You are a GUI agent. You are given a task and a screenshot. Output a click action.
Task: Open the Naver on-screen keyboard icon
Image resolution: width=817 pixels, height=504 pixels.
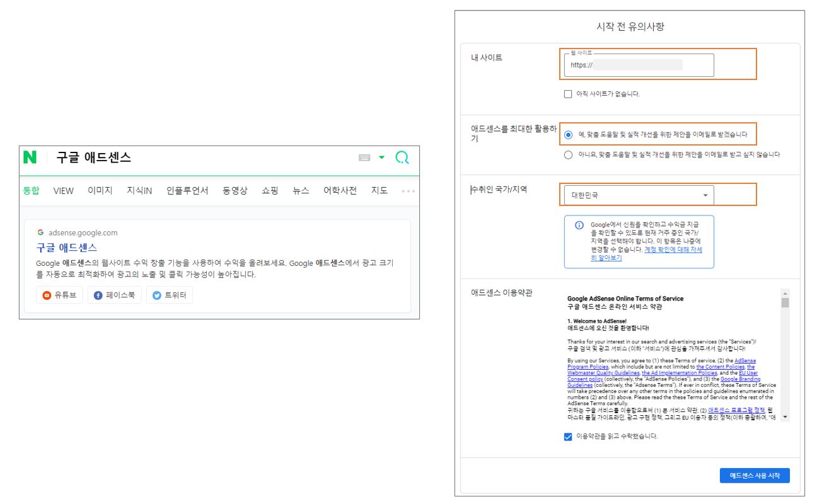click(x=364, y=158)
